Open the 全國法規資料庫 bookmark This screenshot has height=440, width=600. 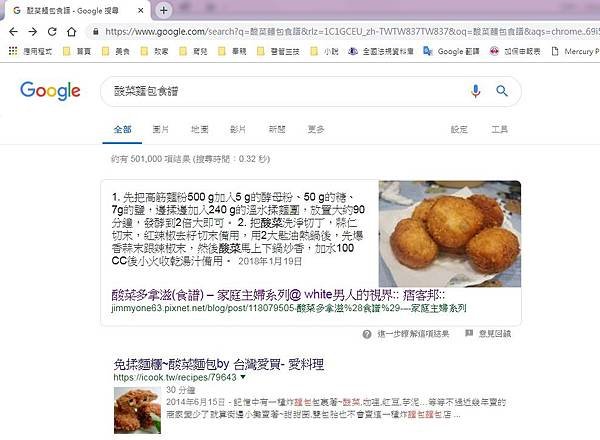coord(381,51)
